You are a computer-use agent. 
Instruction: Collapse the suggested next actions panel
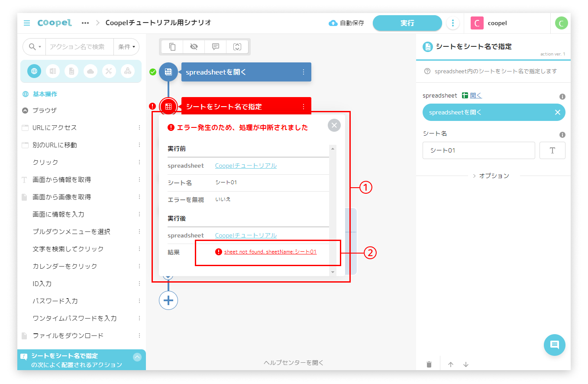point(137,357)
